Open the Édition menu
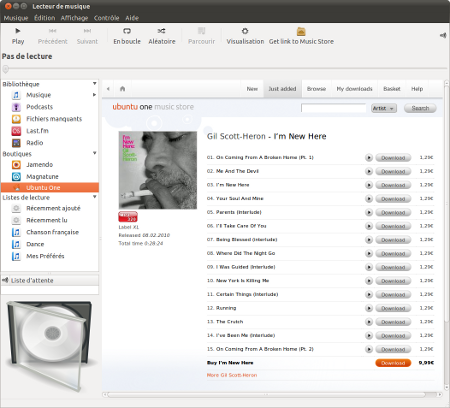 (x=44, y=18)
